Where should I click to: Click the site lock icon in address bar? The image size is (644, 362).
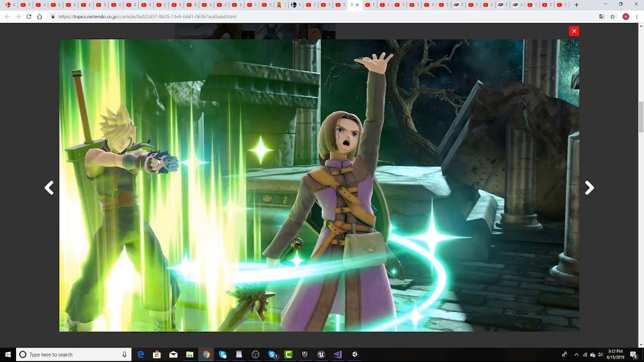(x=53, y=17)
